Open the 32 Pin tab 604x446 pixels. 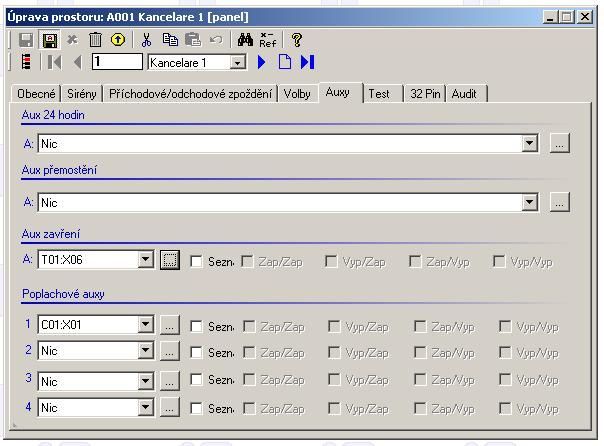425,94
